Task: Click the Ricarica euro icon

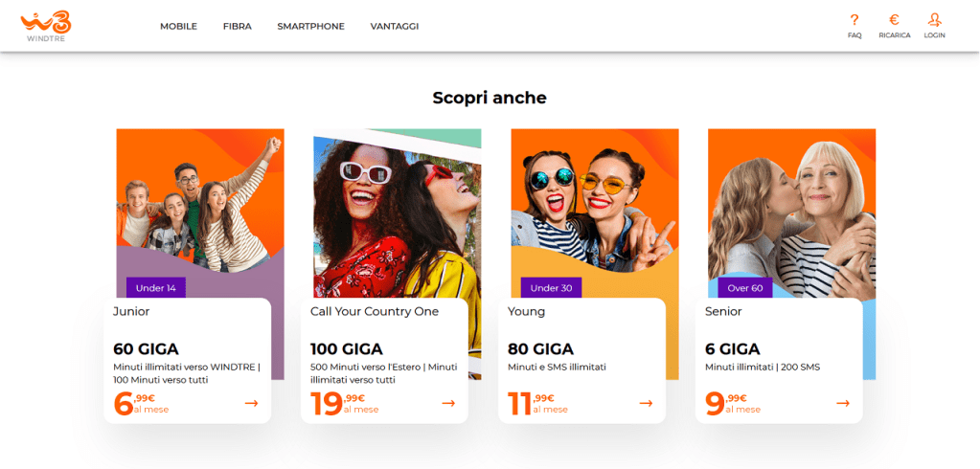Action: tap(894, 20)
